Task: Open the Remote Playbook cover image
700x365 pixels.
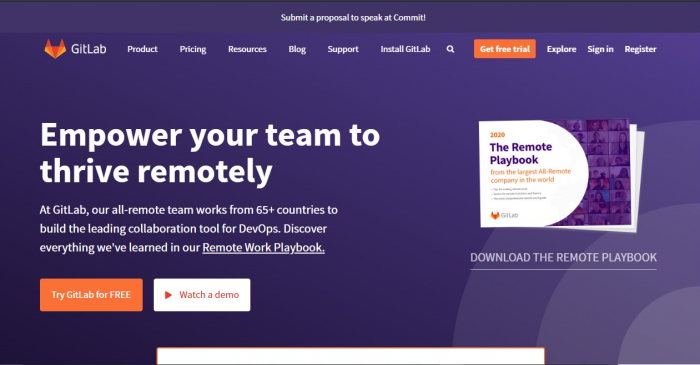Action: point(562,175)
